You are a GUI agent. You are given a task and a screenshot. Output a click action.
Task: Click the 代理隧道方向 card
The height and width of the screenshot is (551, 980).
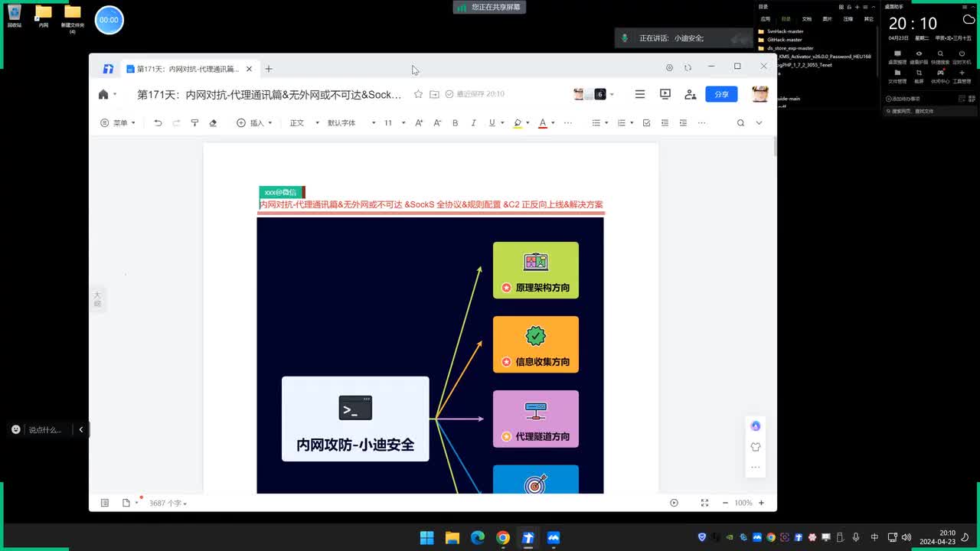click(x=536, y=419)
